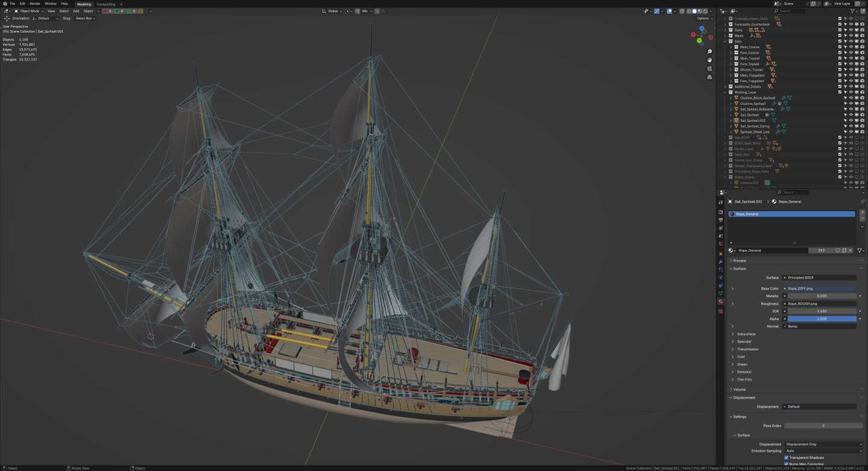Open the Displacement Only dropdown
868x471 pixels.
tap(824, 444)
